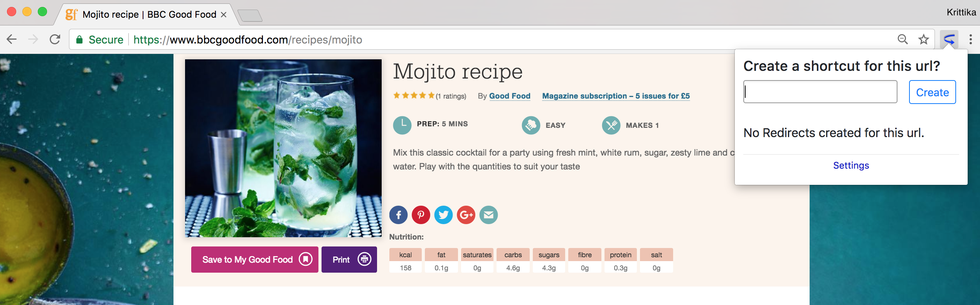Click the Create shortcut button
Viewport: 980px width, 305px height.
932,92
